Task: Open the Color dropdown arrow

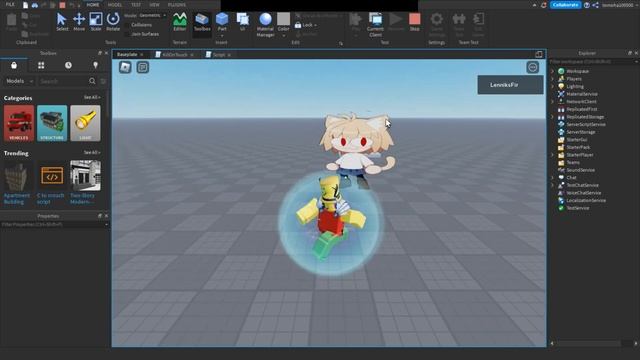Action: [283, 36]
